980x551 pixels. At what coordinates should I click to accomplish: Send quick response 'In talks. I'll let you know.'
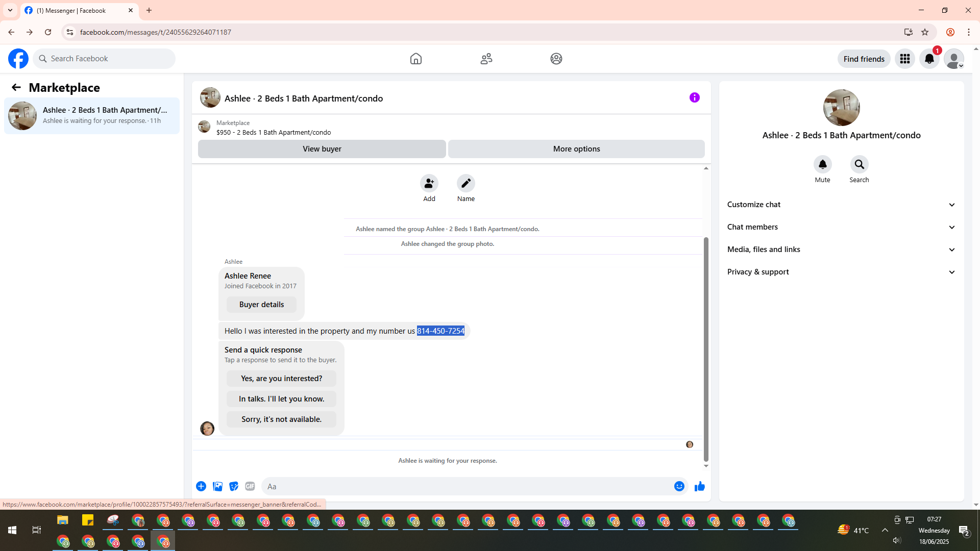point(282,399)
